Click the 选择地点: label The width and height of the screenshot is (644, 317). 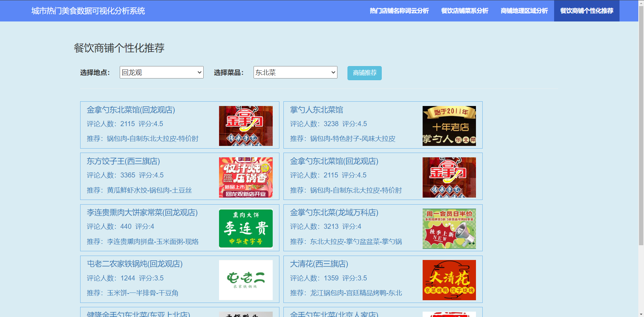[x=95, y=72]
